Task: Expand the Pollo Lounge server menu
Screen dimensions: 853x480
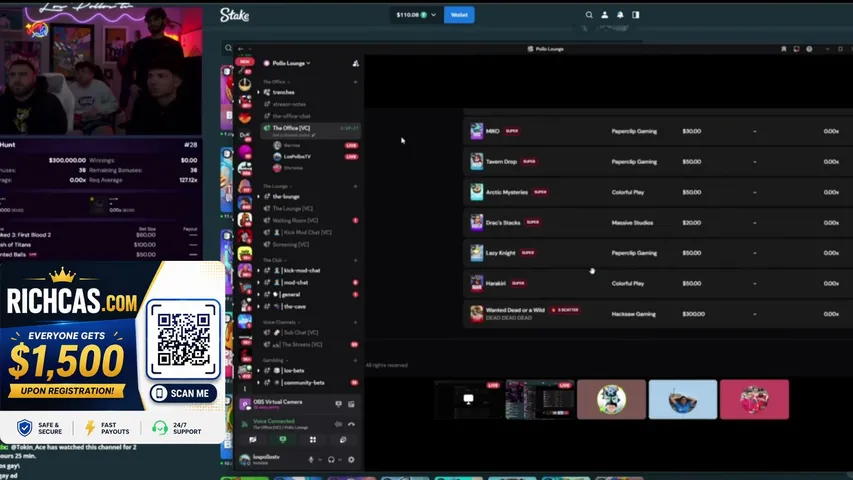Action: point(290,64)
